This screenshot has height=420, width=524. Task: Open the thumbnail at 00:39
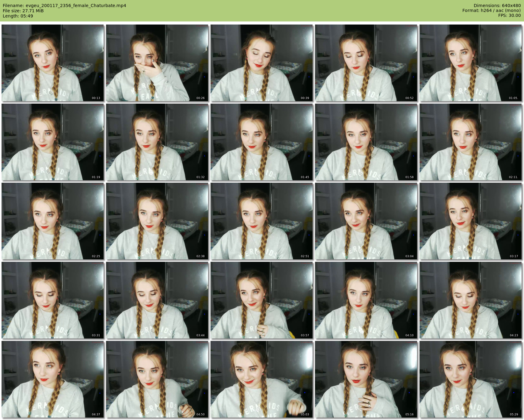coord(262,63)
